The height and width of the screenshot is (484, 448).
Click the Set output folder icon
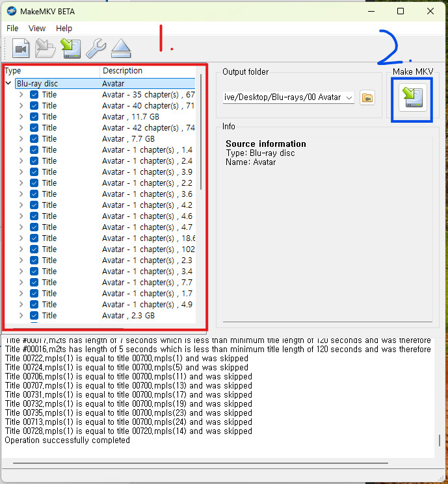click(367, 98)
